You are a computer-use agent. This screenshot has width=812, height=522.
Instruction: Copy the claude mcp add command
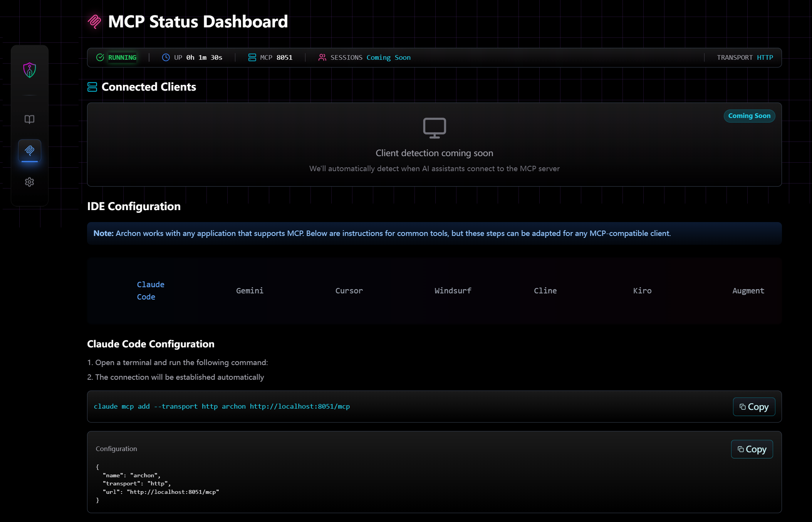tap(754, 407)
